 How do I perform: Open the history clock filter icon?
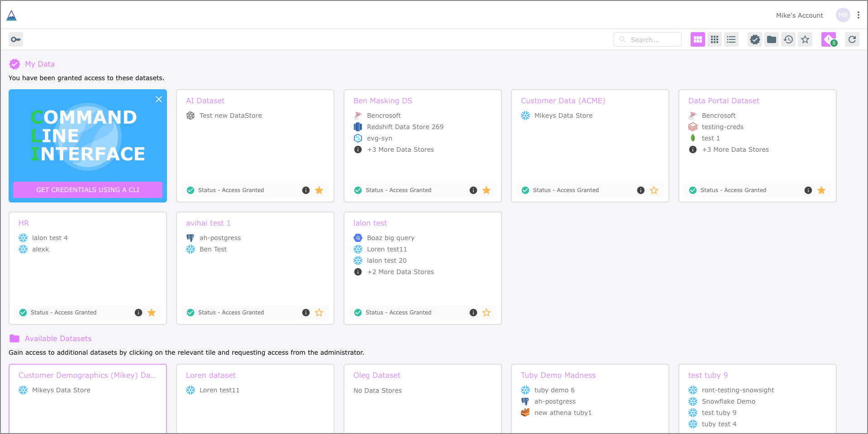[x=788, y=39]
